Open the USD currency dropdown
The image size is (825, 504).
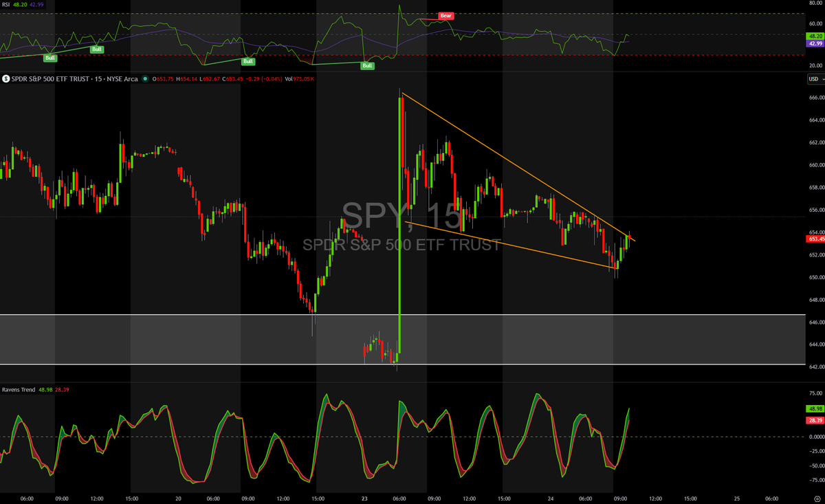[x=813, y=78]
